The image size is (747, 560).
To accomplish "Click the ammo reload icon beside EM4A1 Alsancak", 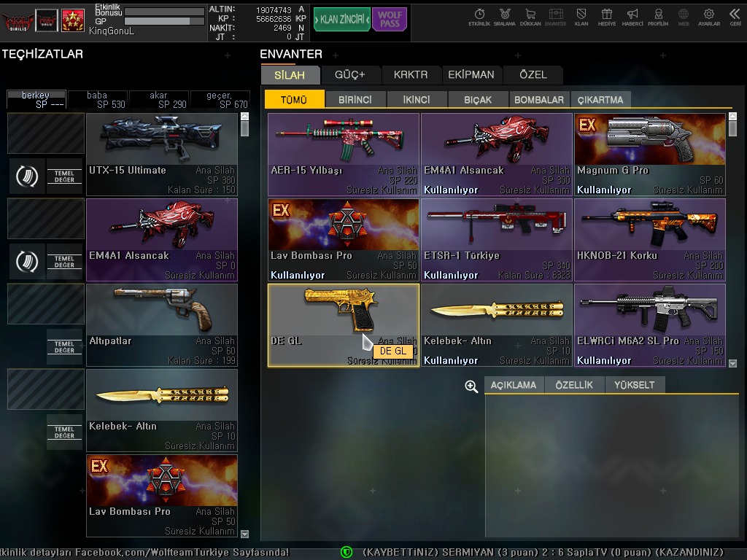I will point(27,262).
